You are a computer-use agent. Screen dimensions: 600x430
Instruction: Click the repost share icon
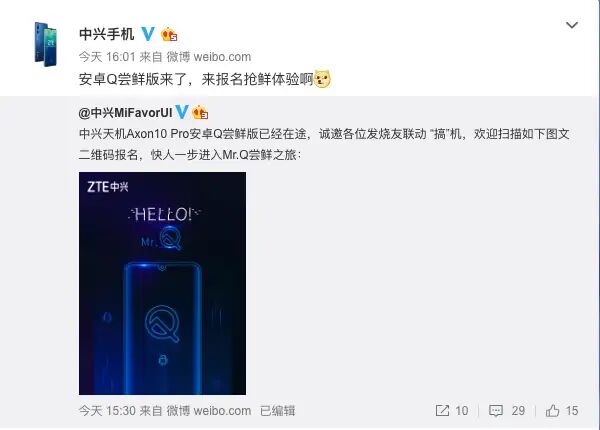pyautogui.click(x=442, y=411)
